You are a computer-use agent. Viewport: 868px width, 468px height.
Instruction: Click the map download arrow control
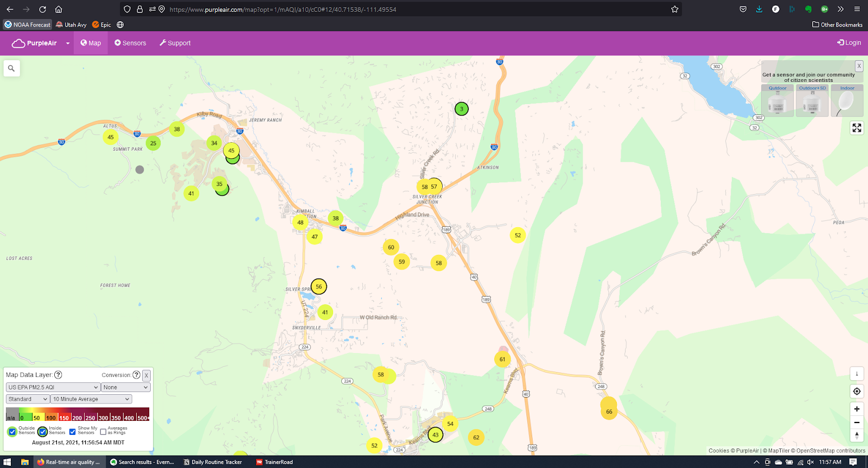pyautogui.click(x=857, y=373)
